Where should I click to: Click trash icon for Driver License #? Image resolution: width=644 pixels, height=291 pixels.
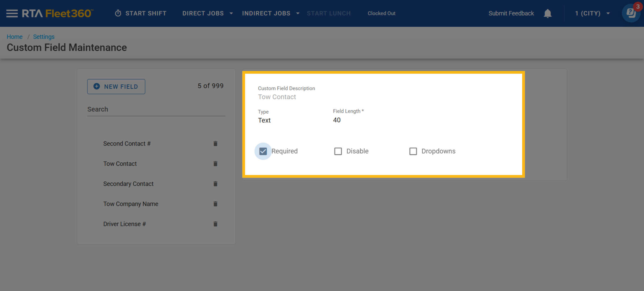point(215,224)
